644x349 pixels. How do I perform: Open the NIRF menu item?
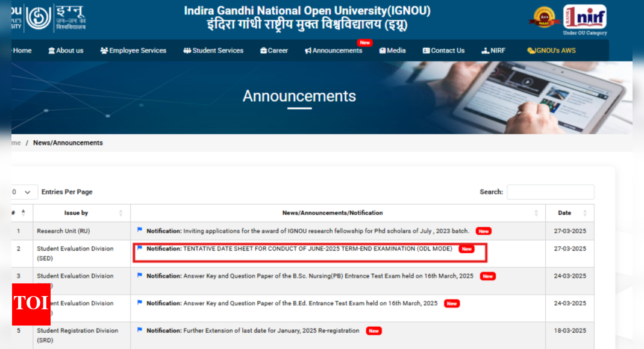(493, 51)
